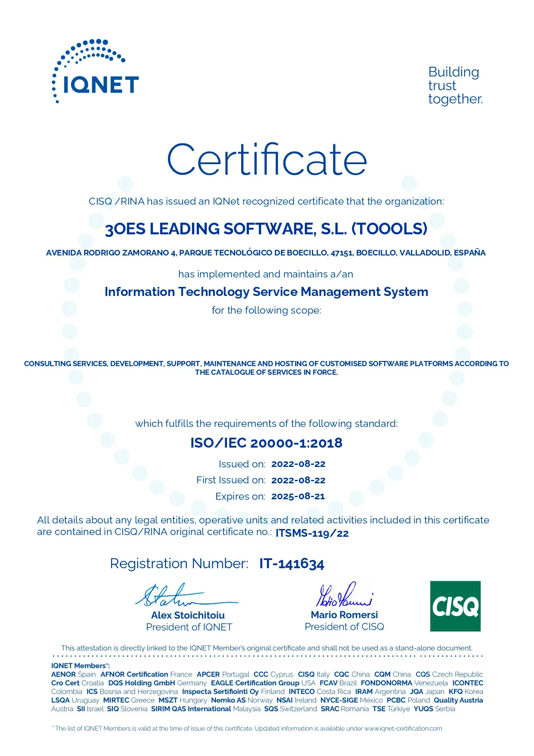Click the Expires on date 2025-08-21
This screenshot has height=756, width=534.
(x=298, y=496)
